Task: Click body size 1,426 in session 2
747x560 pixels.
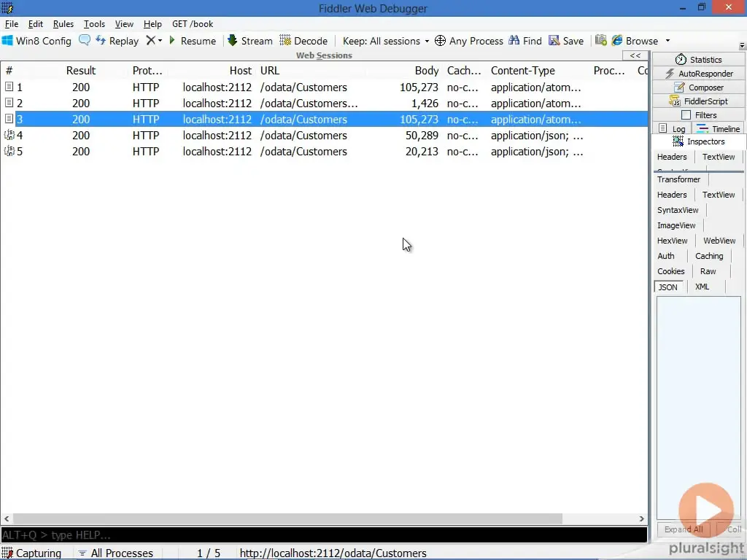Action: point(425,104)
